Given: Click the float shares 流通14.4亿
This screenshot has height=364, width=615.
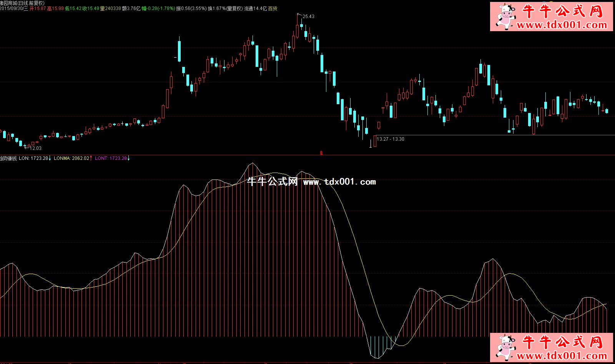Looking at the screenshot, I should pos(255,8).
